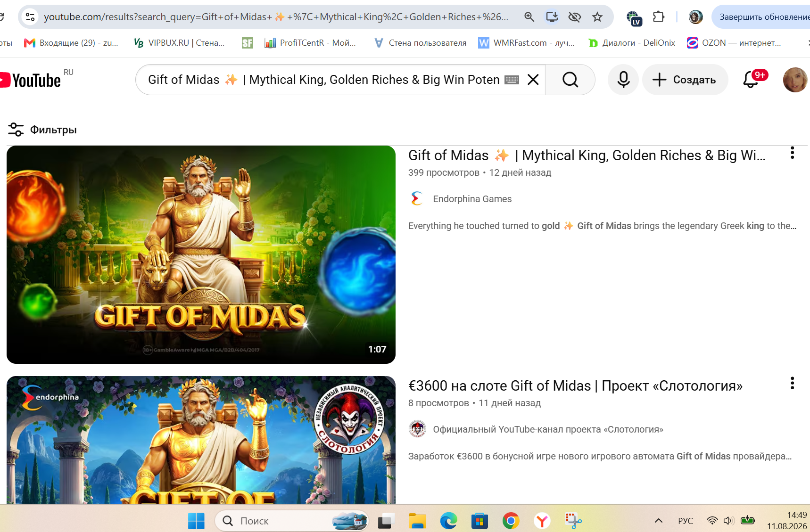Open Snipping Tool on taskbar
Image resolution: width=810 pixels, height=532 pixels.
pyautogui.click(x=573, y=521)
